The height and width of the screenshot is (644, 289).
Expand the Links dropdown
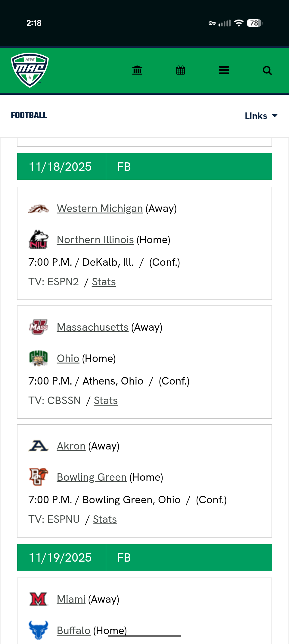(x=261, y=116)
